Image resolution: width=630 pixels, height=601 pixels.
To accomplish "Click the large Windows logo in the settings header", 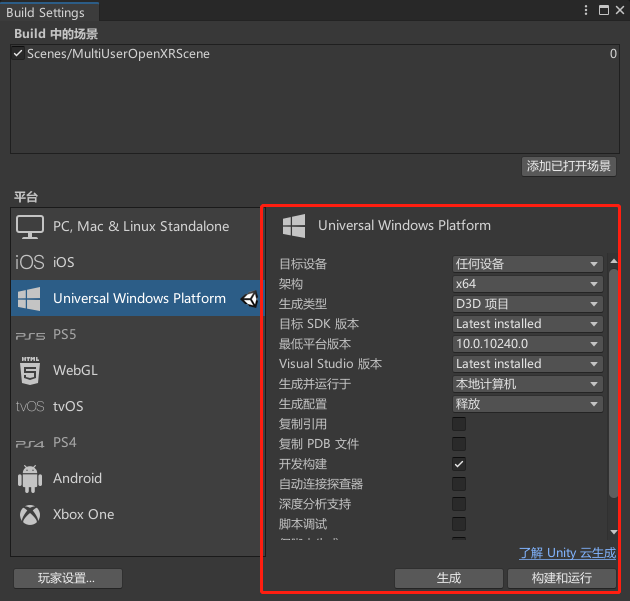I will click(294, 226).
